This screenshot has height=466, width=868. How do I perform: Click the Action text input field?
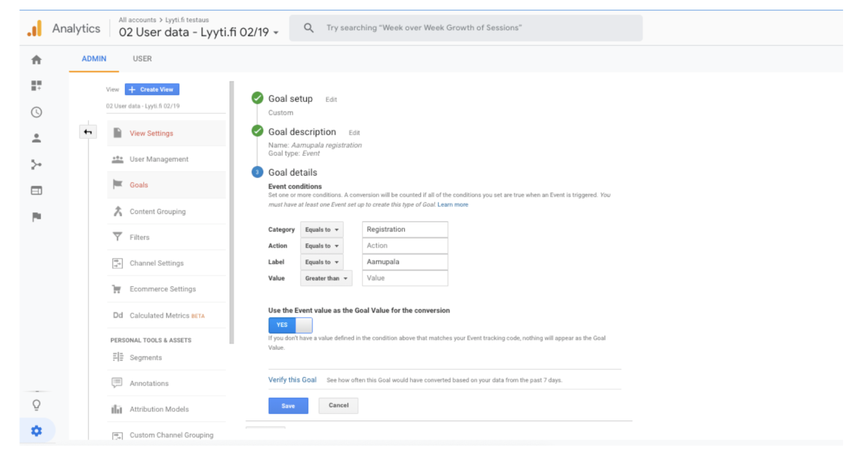[x=405, y=246]
